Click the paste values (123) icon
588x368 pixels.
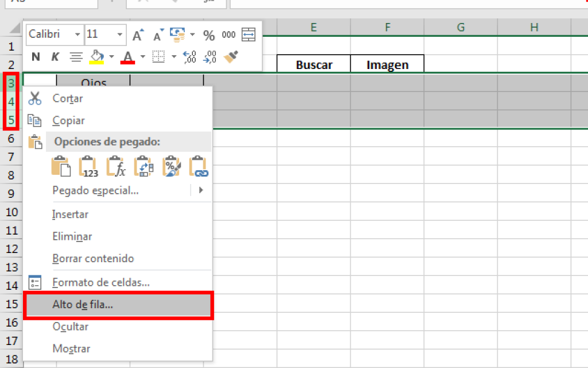pos(88,166)
